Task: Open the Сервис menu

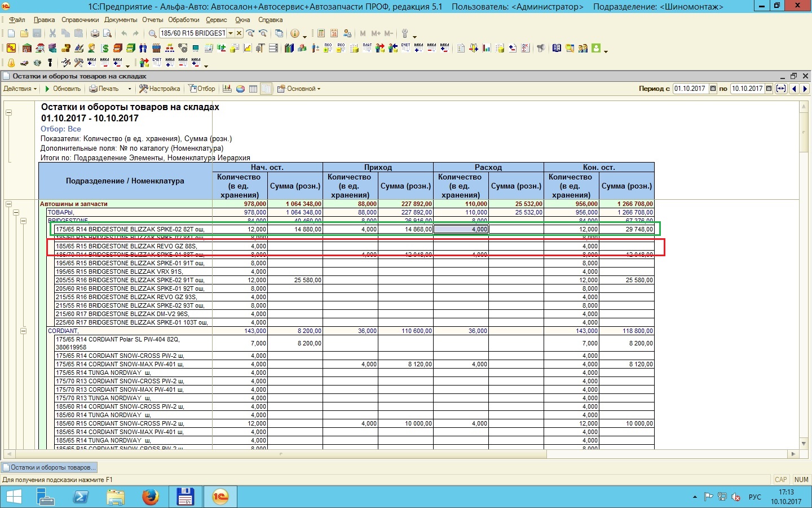Action: point(217,20)
